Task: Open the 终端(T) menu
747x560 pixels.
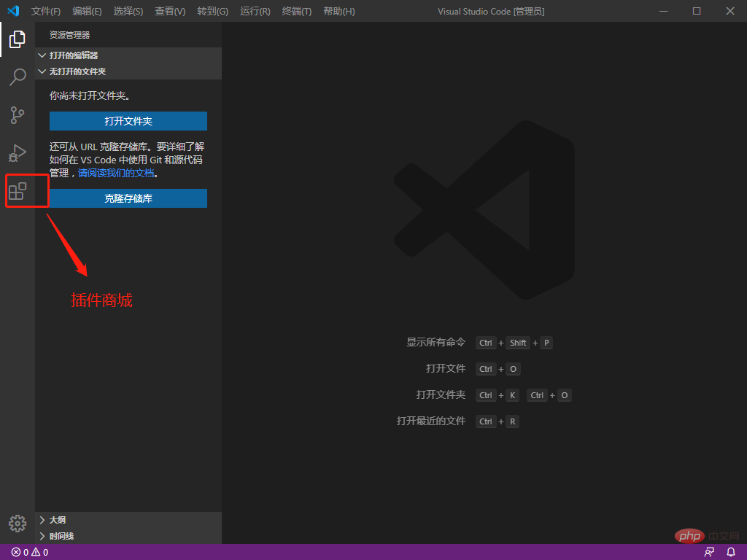Action: click(296, 11)
